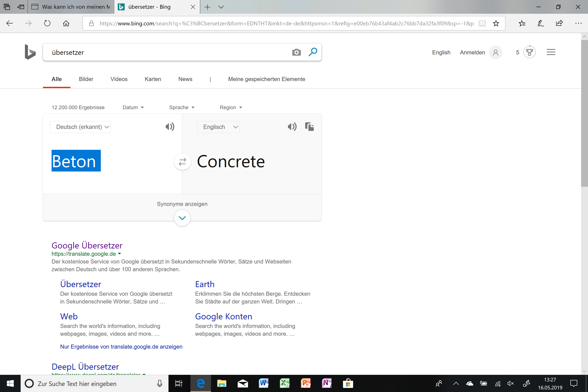Viewport: 588px width, 392px height.
Task: Click Anmelden to sign in
Action: (472, 52)
